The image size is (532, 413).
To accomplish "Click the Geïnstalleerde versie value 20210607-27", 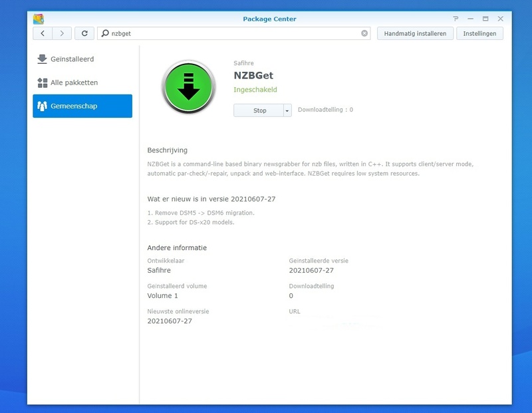I will click(311, 271).
